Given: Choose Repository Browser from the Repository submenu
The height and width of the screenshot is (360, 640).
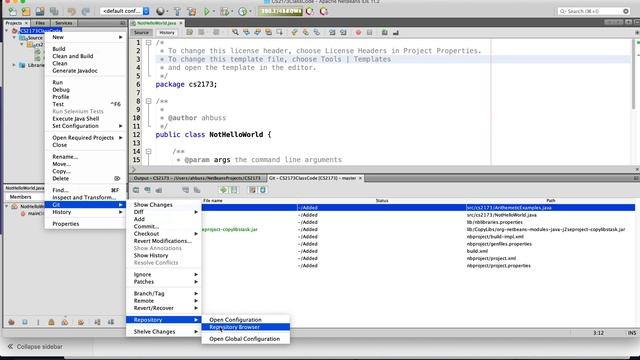Looking at the screenshot, I should (246, 327).
